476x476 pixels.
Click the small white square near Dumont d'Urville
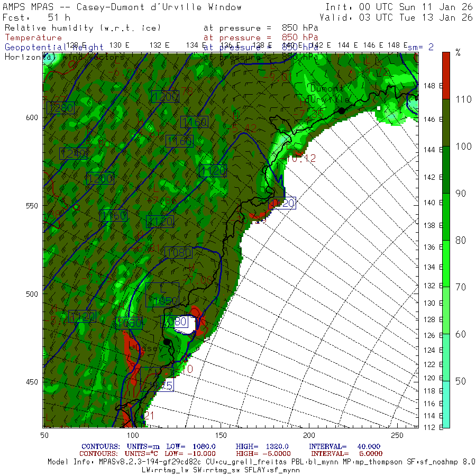[379, 108]
